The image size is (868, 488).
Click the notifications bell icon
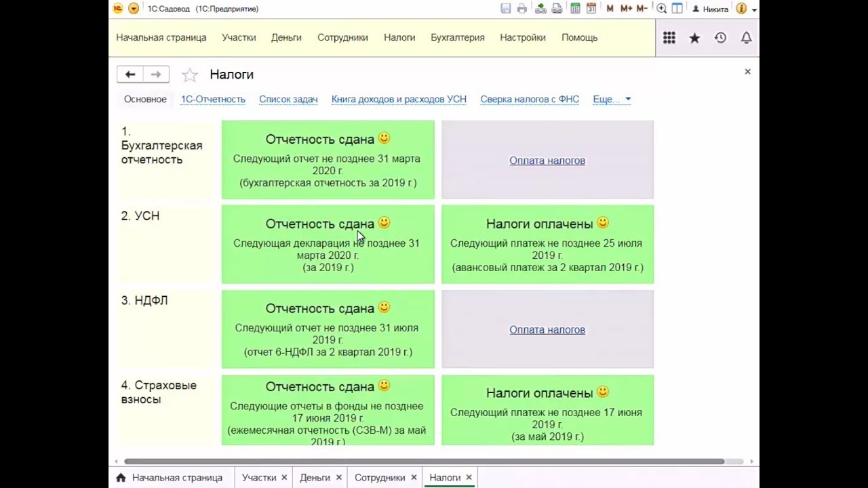click(x=746, y=38)
